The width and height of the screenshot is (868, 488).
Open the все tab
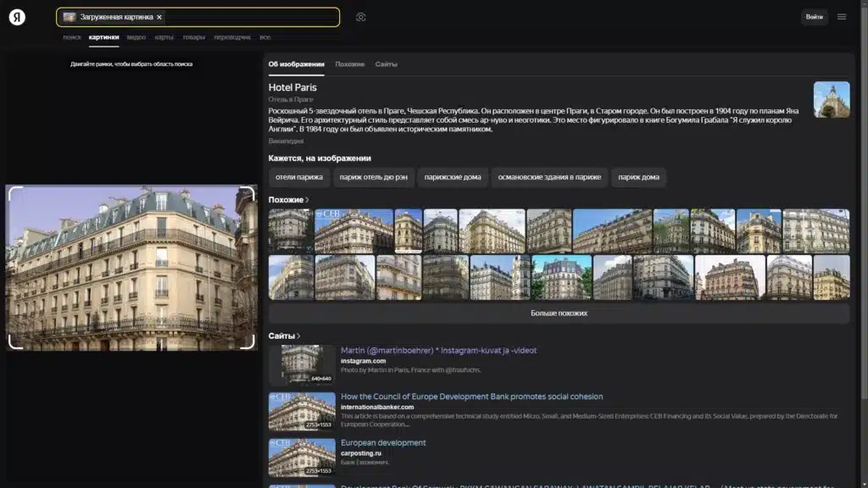click(265, 37)
